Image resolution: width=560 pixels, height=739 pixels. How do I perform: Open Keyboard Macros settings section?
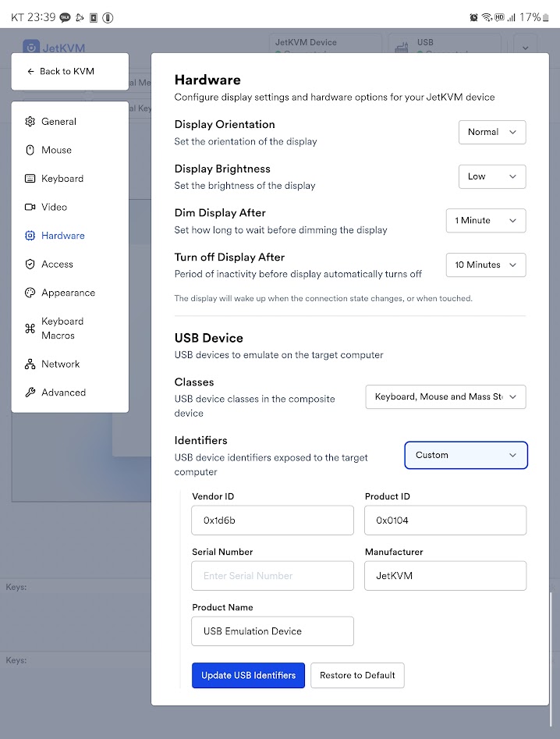click(x=69, y=329)
